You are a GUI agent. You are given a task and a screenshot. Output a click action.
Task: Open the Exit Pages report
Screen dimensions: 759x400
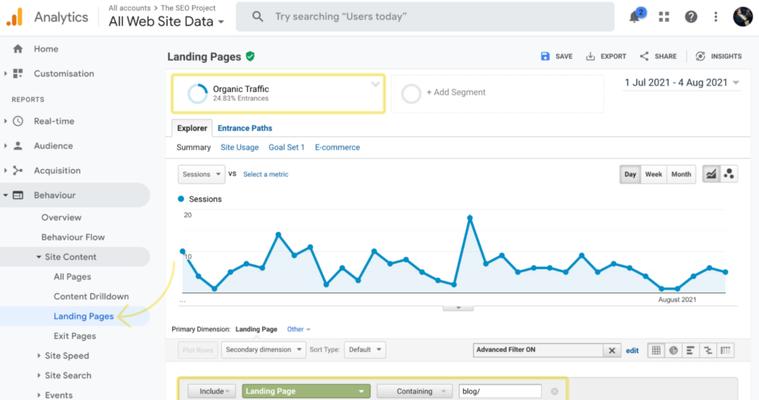(x=75, y=336)
